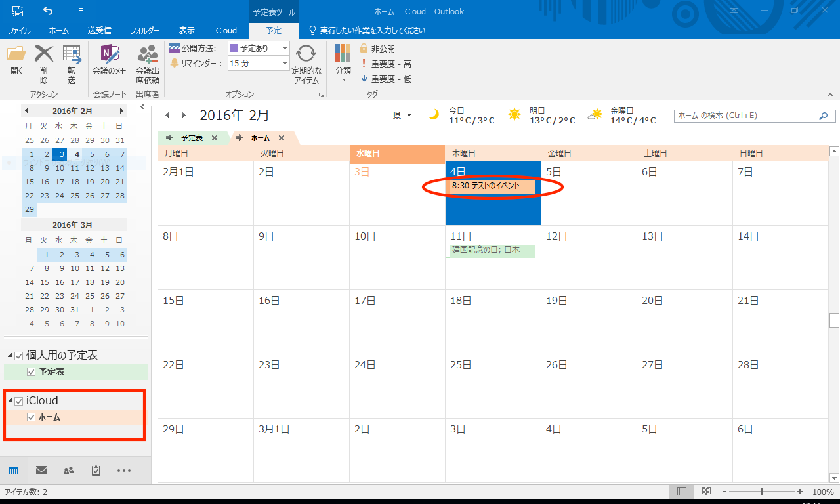Next month arrow in mini calendar
The height and width of the screenshot is (504, 840).
click(x=121, y=110)
